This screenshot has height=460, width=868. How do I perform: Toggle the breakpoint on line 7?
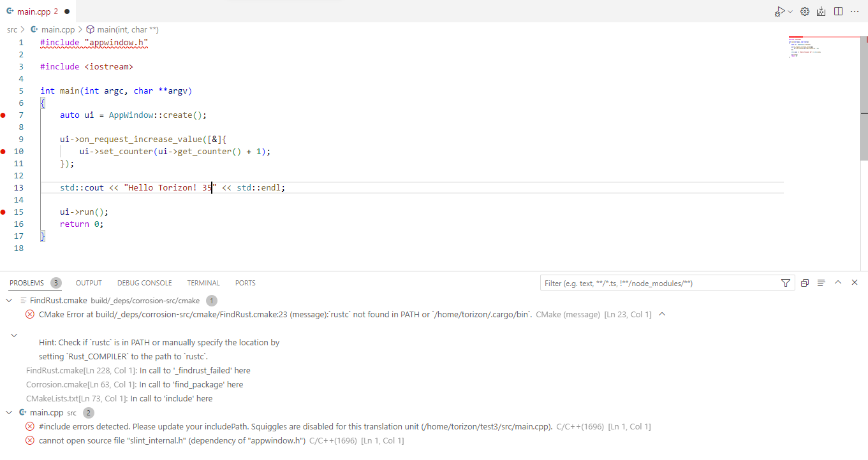(3, 115)
